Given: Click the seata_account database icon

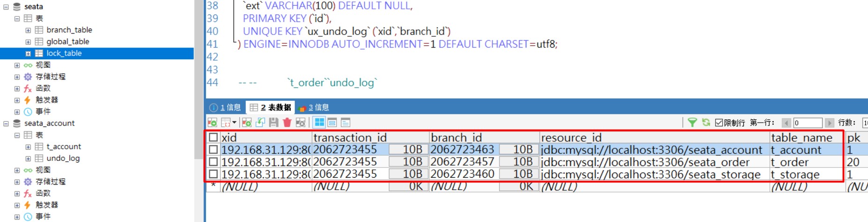Looking at the screenshot, I should pyautogui.click(x=17, y=123).
